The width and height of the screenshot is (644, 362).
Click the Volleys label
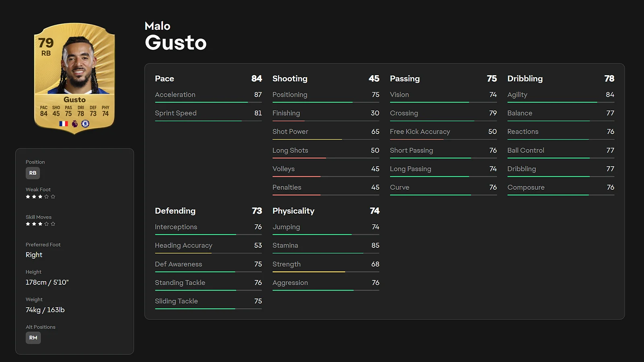point(283,169)
